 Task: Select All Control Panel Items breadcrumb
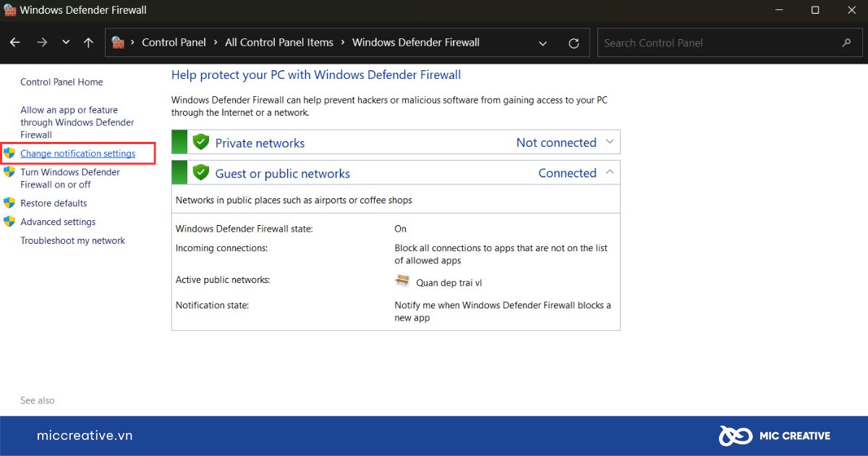[x=279, y=43]
